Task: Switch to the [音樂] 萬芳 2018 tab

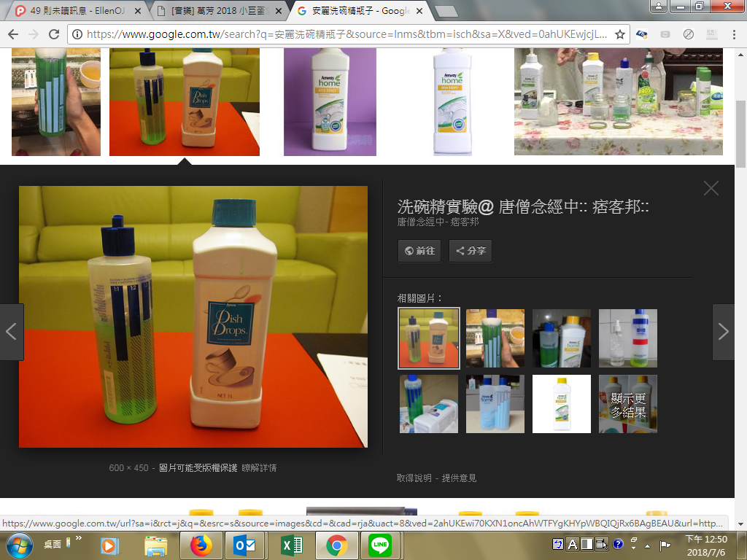Action: click(219, 10)
